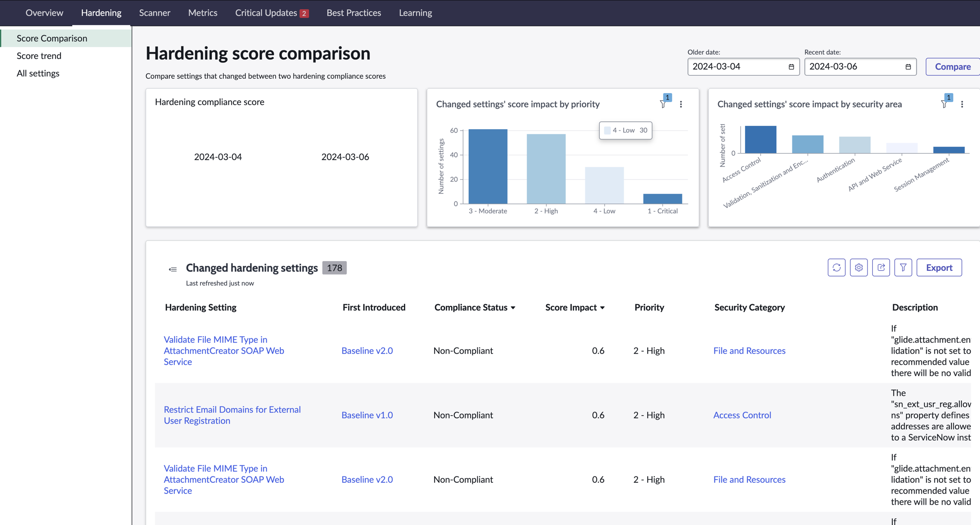Open filter on score impact by priority chart
Screen dimensions: 980x525
(664, 104)
